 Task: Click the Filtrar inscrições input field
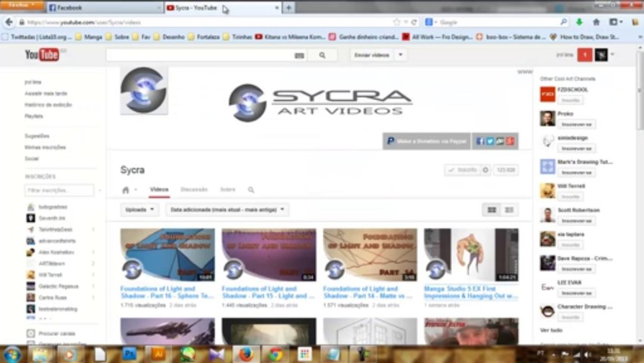tap(59, 191)
